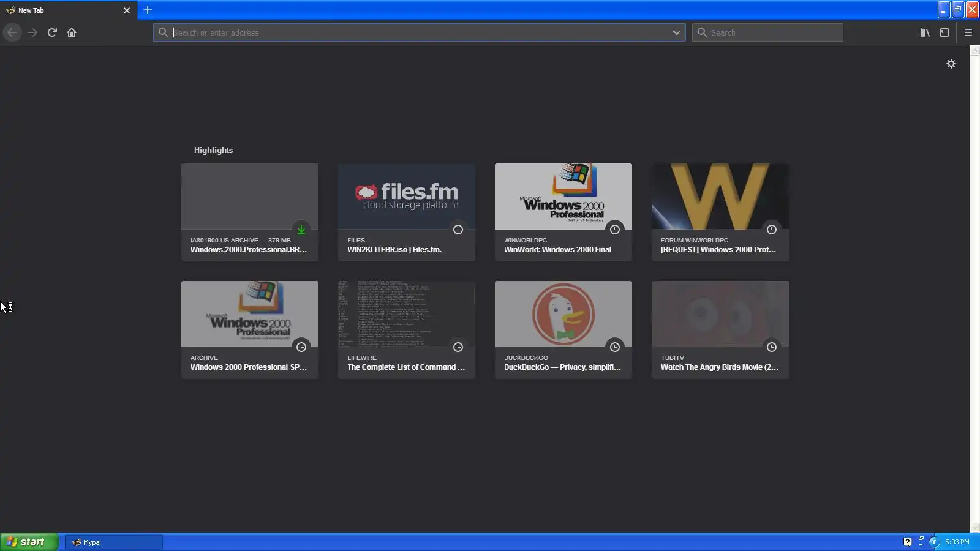The height and width of the screenshot is (551, 980).
Task: Open the DuckDuckGo Privacy simplified highlight
Action: pyautogui.click(x=563, y=329)
